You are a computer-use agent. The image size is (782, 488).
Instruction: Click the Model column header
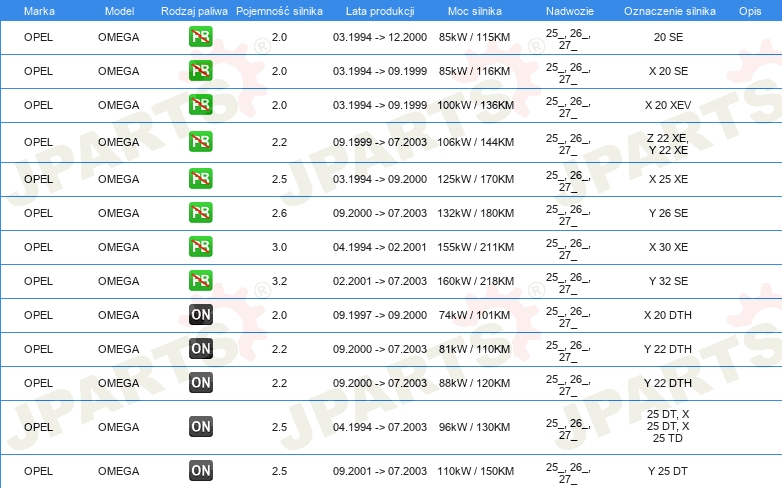(x=119, y=11)
